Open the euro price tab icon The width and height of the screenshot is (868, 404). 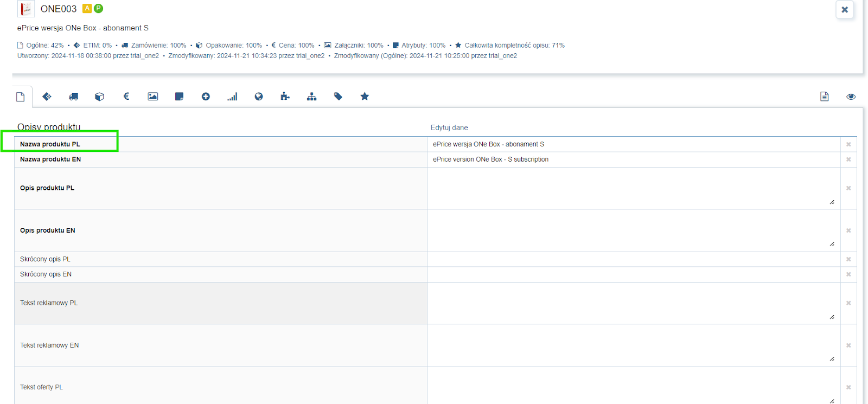pyautogui.click(x=126, y=97)
